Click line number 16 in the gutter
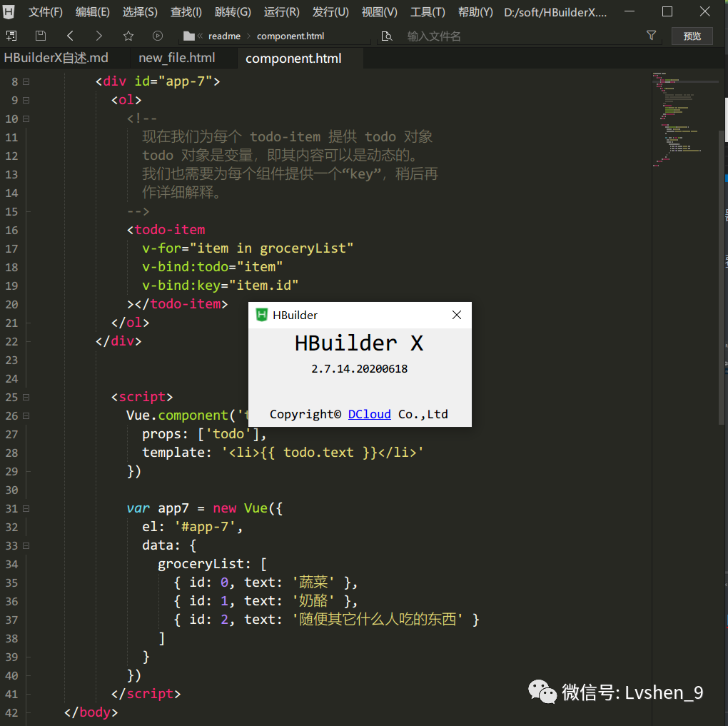This screenshot has height=726, width=728. tap(11, 231)
